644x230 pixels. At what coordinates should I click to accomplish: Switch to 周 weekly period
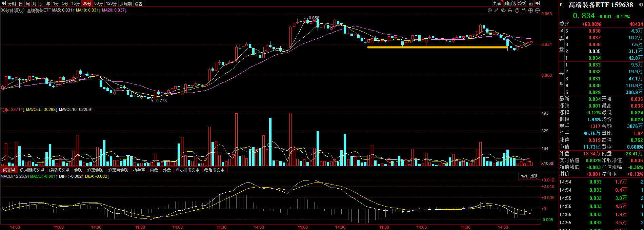tap(28, 3)
